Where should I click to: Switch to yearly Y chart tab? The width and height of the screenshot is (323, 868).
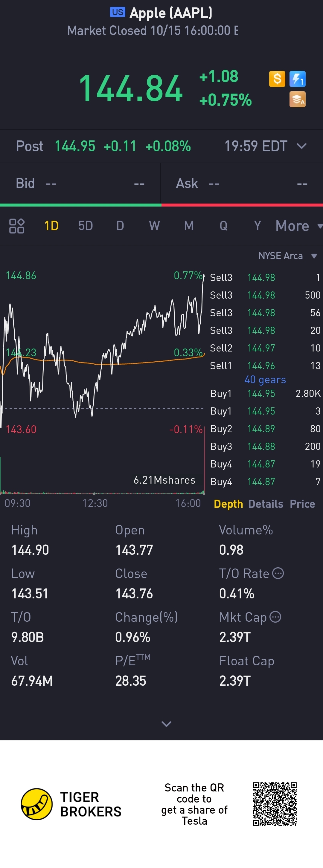tap(258, 226)
